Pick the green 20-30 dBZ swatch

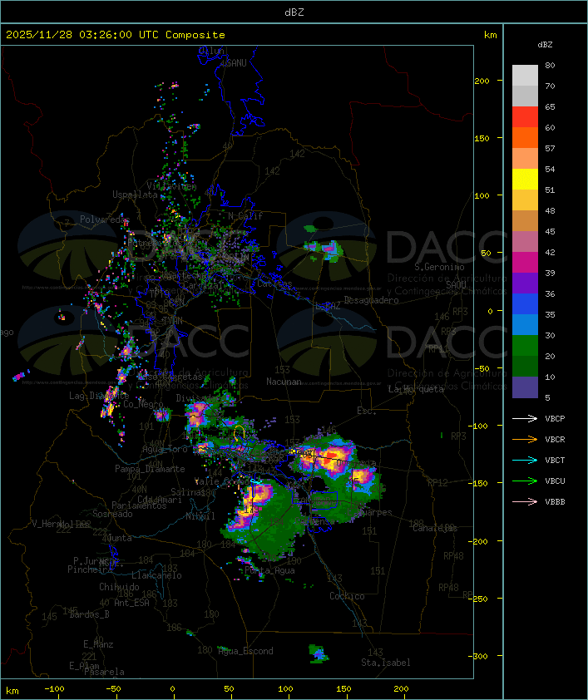525,346
